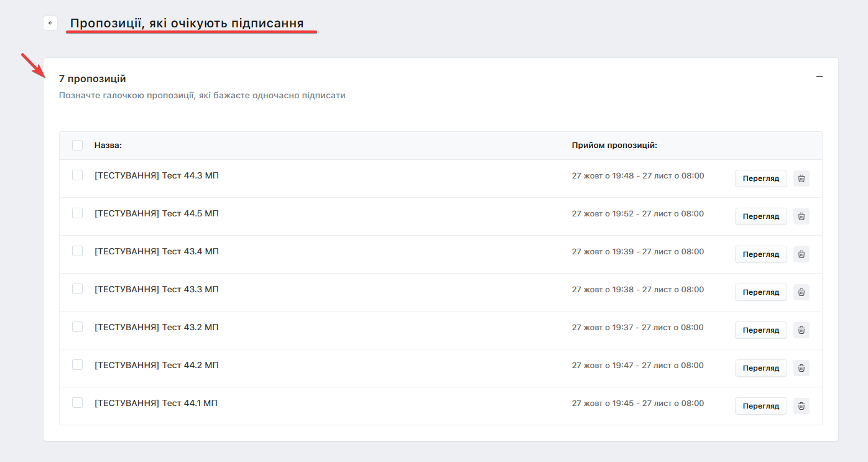The width and height of the screenshot is (868, 462).
Task: Click trash icon in Тест 44.1 МП row
Action: [x=801, y=406]
